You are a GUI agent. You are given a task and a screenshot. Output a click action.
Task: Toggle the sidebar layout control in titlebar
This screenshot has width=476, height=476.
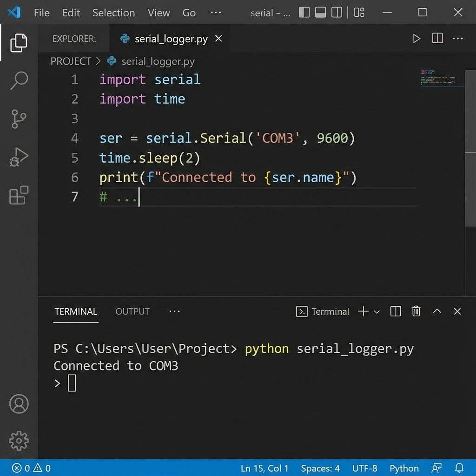click(304, 13)
